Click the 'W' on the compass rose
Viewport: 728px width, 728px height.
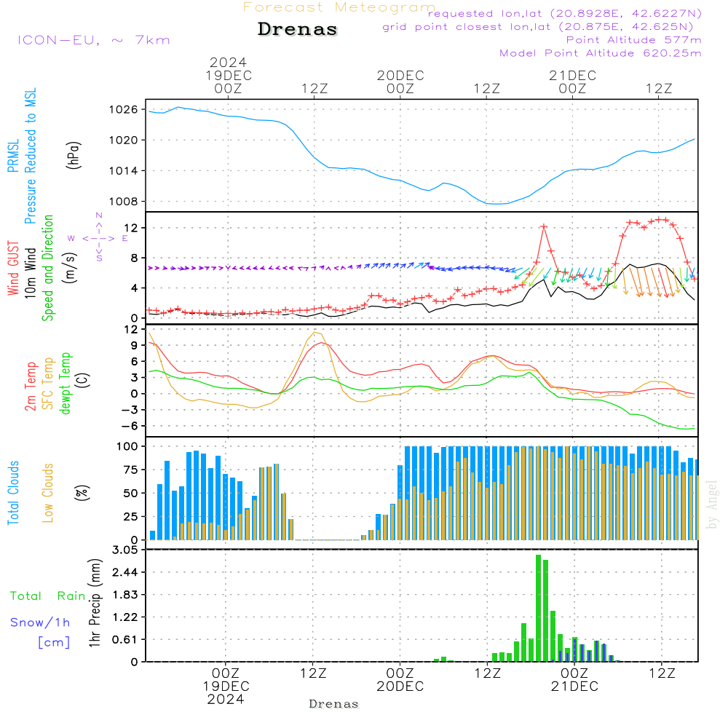tap(71, 239)
